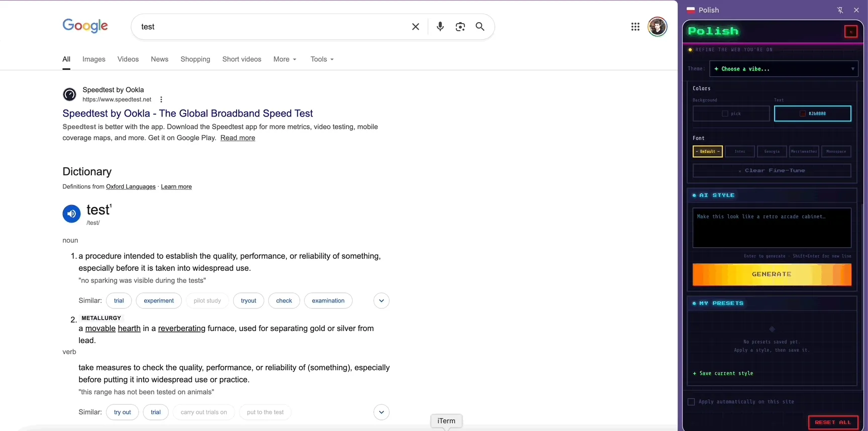Select the Monospace font option
868x431 pixels.
click(836, 151)
